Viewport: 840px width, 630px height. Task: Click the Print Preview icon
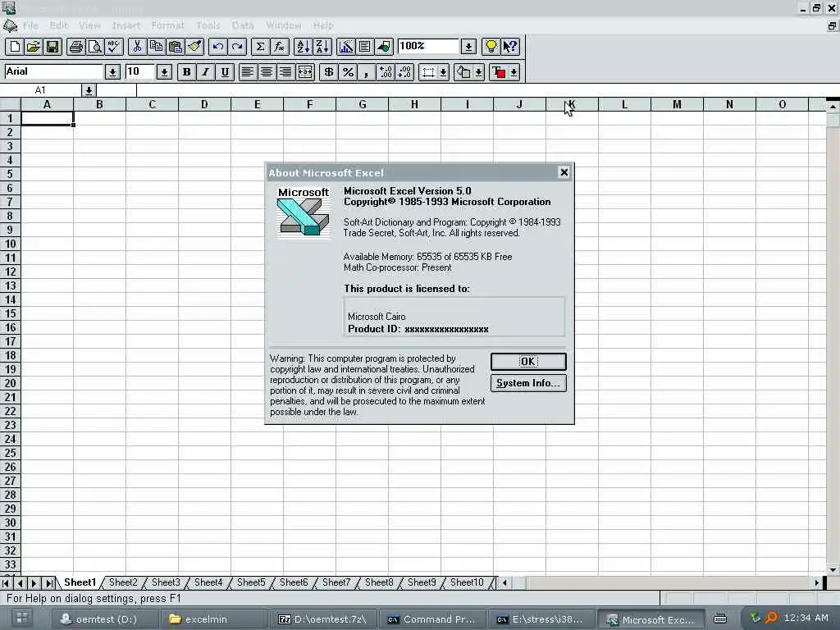coord(95,47)
